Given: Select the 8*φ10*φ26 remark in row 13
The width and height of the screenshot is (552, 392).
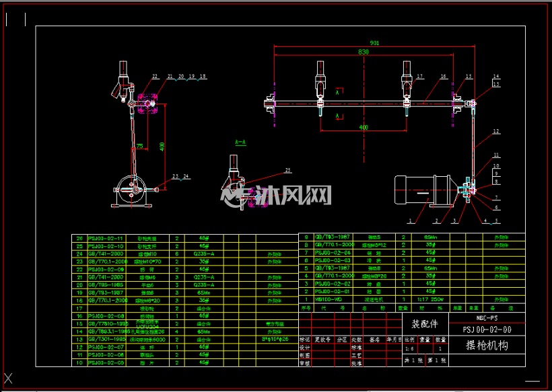Looking at the screenshot, I should point(275,340).
